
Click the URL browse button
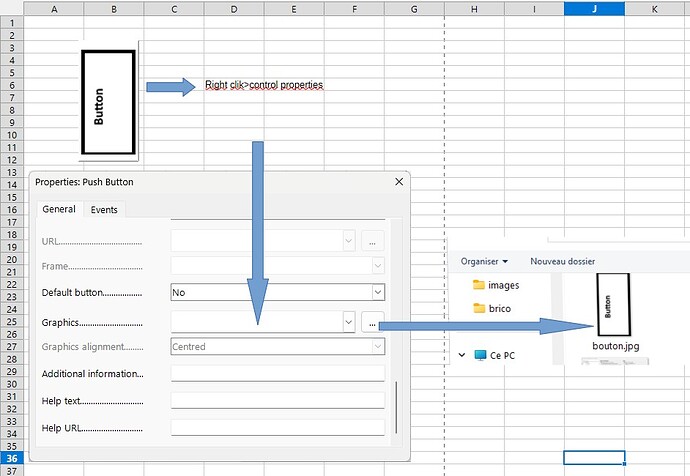pos(372,241)
